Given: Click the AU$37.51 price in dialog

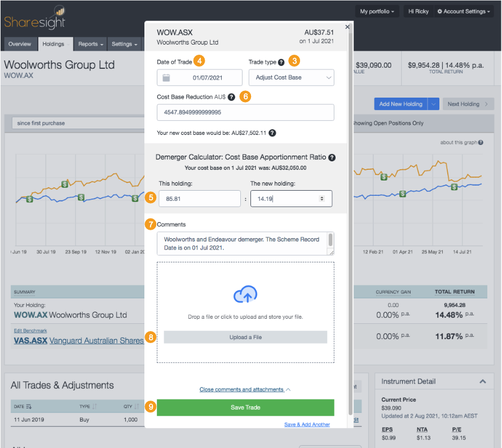Looking at the screenshot, I should tap(319, 32).
